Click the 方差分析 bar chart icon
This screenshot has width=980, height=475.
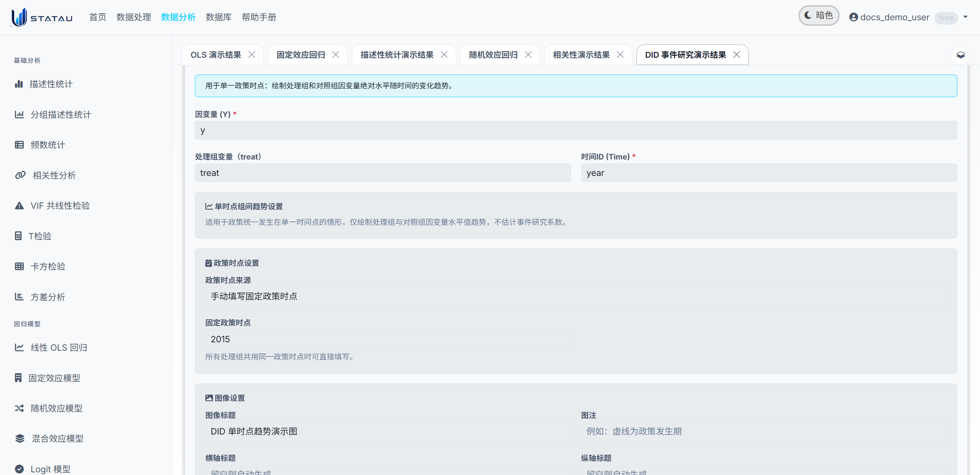tap(19, 297)
